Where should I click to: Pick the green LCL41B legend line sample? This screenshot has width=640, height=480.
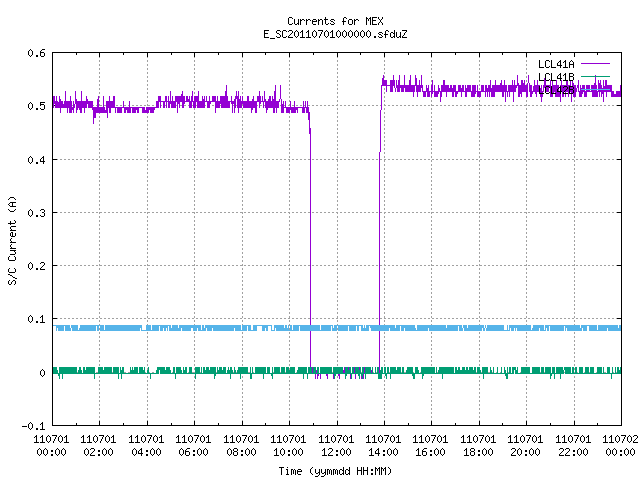pos(595,76)
